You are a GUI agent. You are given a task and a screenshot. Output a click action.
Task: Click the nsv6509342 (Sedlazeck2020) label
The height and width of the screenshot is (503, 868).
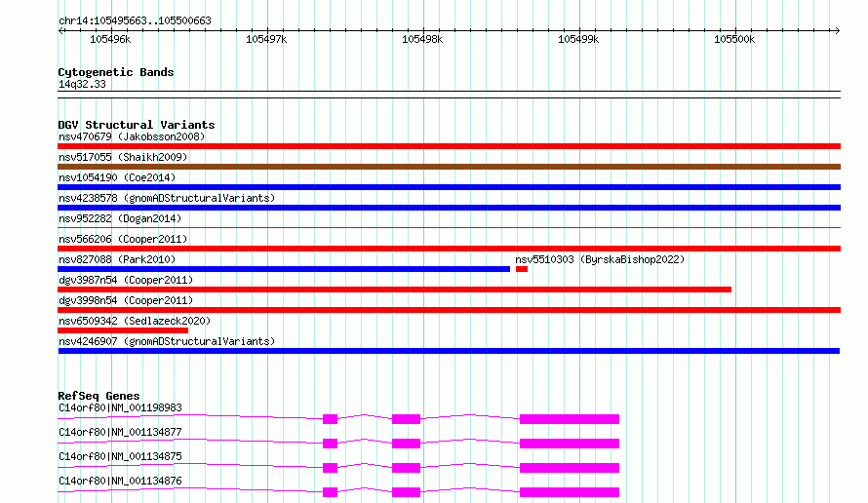tap(135, 321)
